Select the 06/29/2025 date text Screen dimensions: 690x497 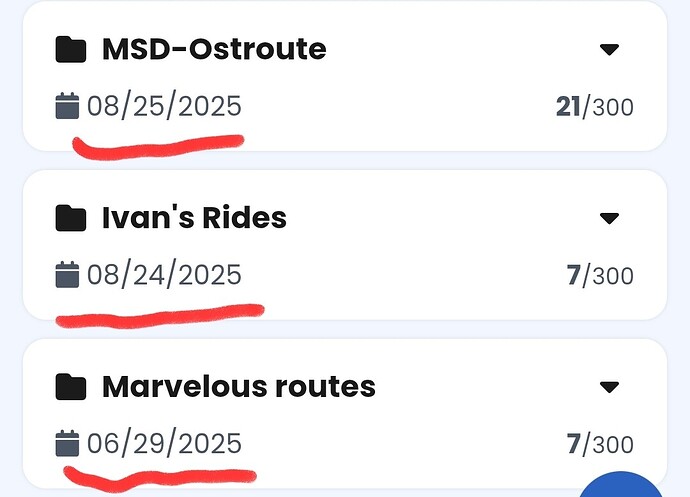(164, 444)
